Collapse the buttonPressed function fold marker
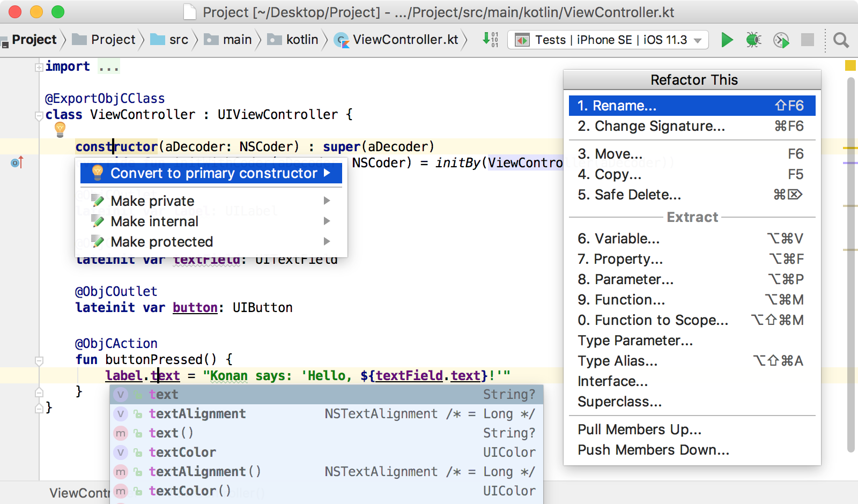The height and width of the screenshot is (504, 858). click(39, 361)
